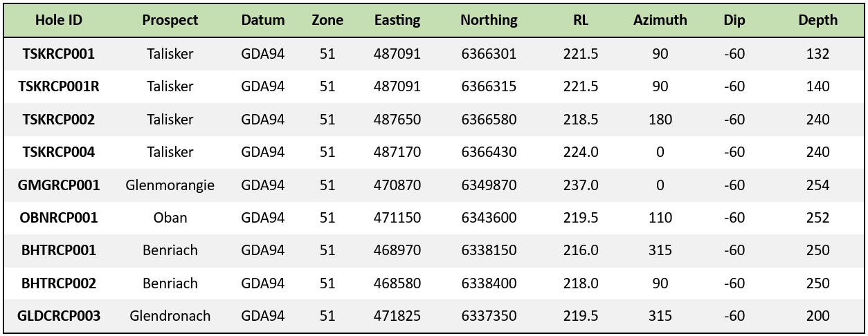Screen dimensions: 868x336
Task: Select hole ID GLDCRCP003
Action: (x=59, y=316)
